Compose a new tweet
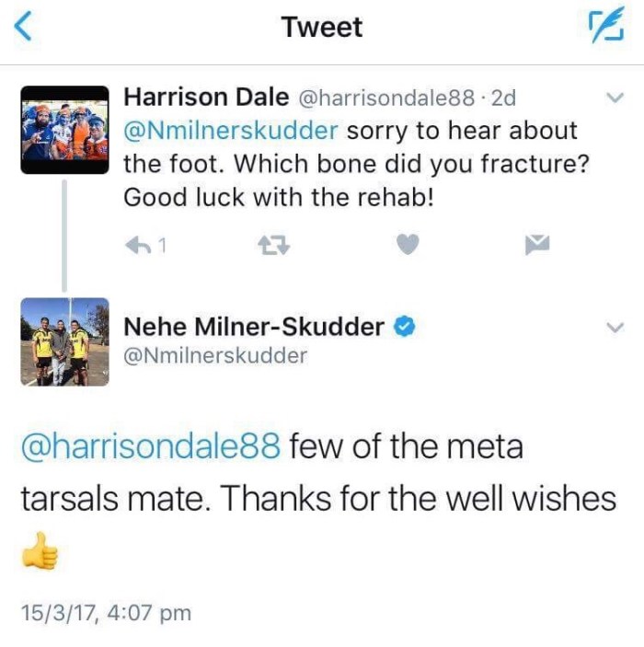The image size is (644, 647). tap(604, 29)
